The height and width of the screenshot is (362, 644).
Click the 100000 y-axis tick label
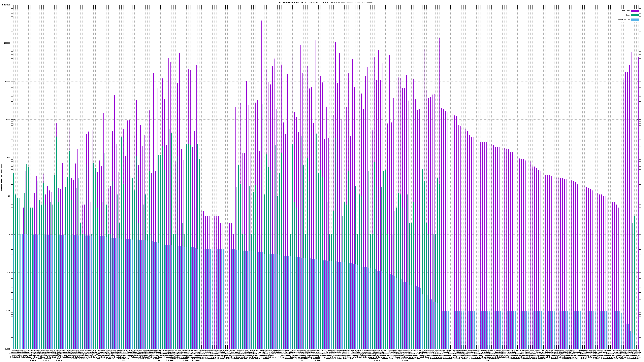pos(7,43)
